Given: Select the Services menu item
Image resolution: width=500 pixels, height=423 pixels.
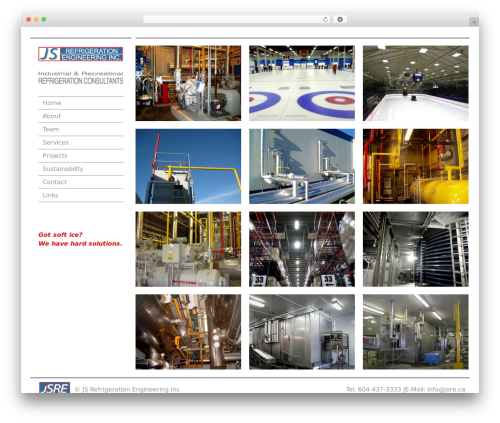Looking at the screenshot, I should 81,142.
